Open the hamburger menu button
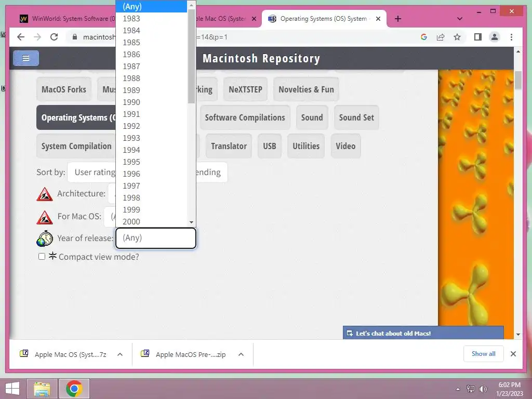 click(x=26, y=58)
